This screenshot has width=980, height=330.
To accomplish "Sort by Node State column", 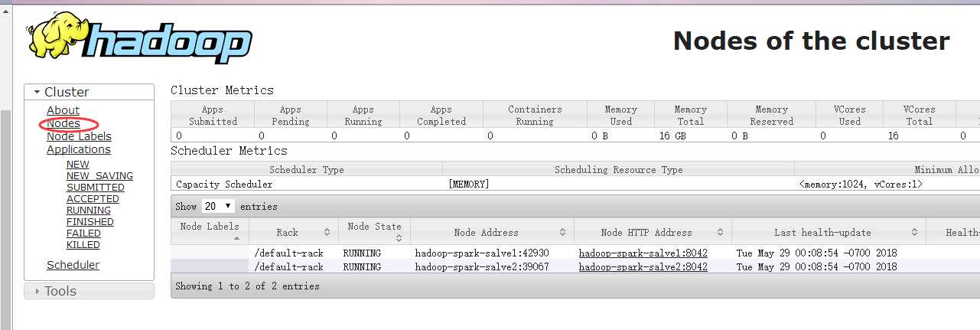I will (374, 231).
